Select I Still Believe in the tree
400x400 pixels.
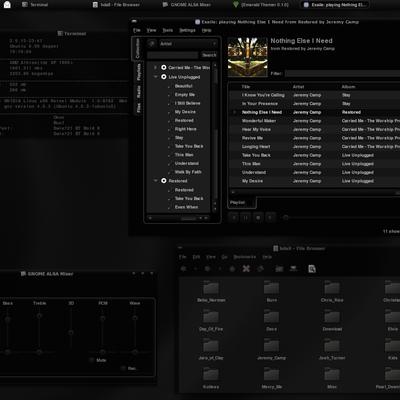tap(187, 103)
